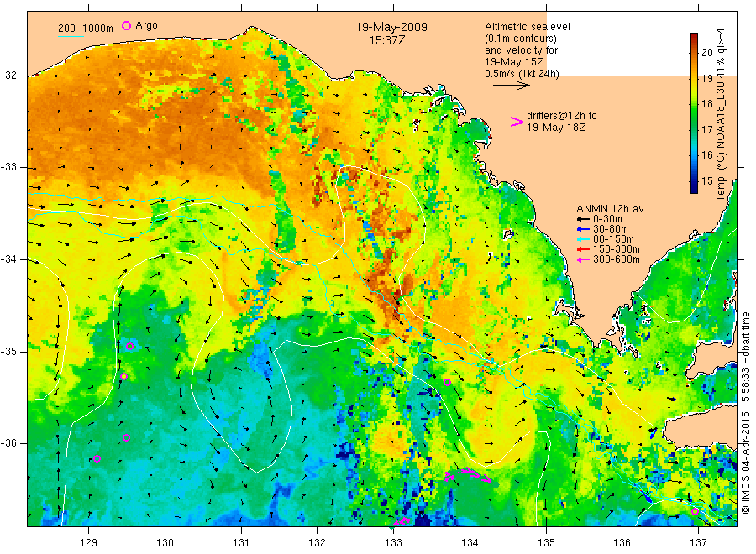
Task: Click the 129 longitude axis label
Action: [89, 543]
